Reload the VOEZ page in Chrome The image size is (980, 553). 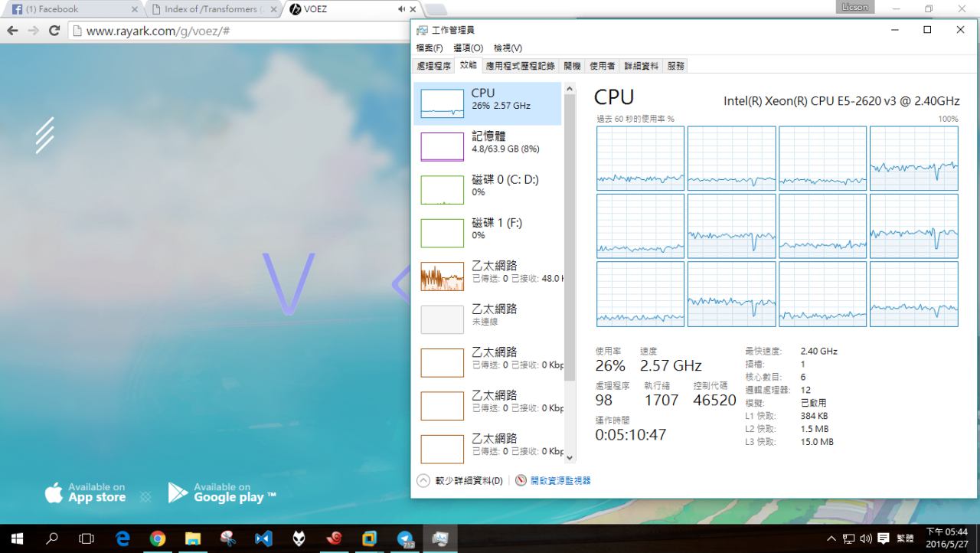(x=54, y=31)
